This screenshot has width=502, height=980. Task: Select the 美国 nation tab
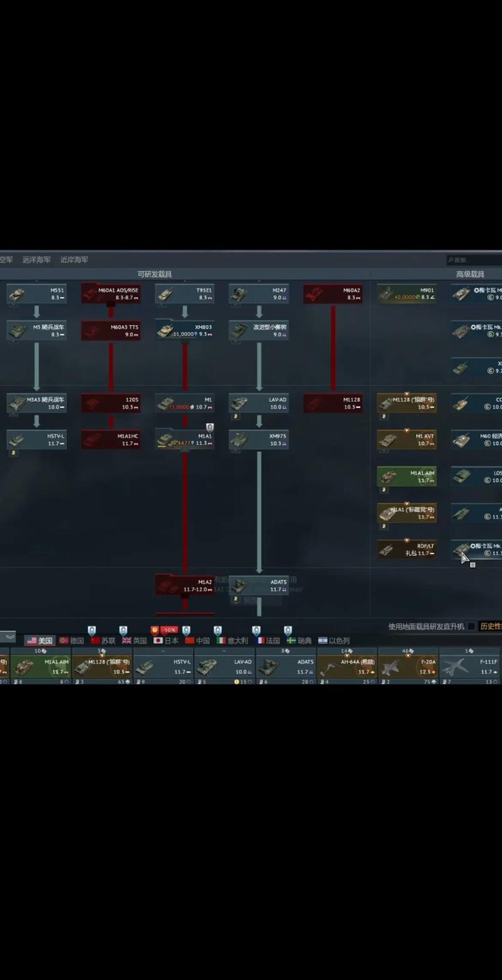point(40,641)
